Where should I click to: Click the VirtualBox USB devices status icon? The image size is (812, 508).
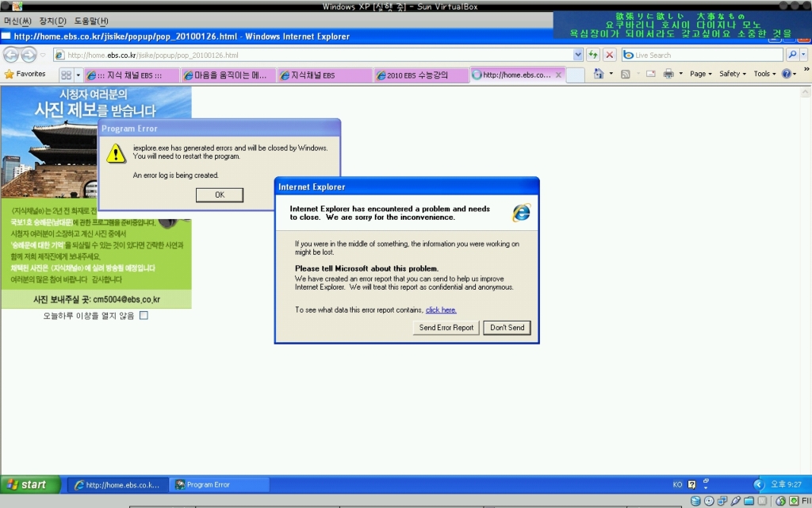[735, 501]
